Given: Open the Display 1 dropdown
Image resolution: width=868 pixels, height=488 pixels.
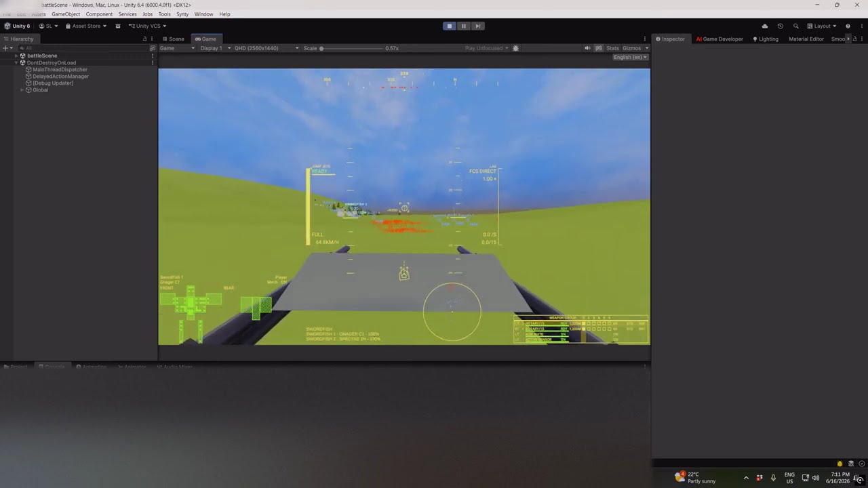Looking at the screenshot, I should click(x=215, y=48).
